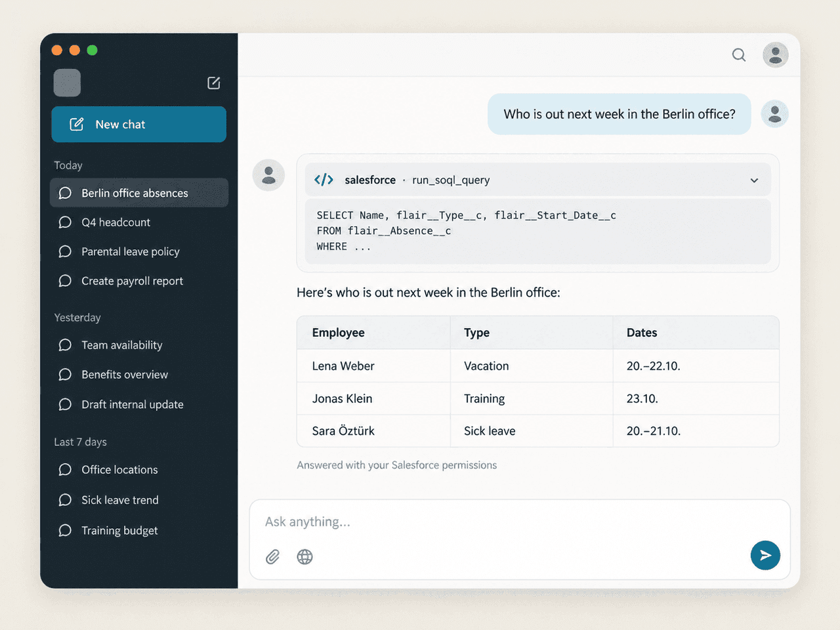Click chat bubble icon for Q4 headcount
This screenshot has height=630, width=840.
click(x=65, y=222)
